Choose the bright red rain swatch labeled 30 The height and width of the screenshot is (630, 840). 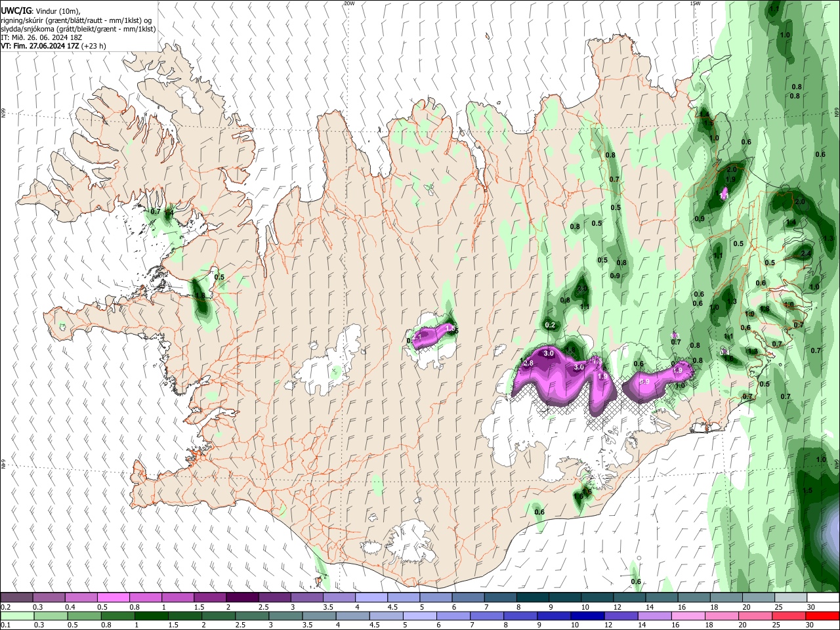point(822,616)
